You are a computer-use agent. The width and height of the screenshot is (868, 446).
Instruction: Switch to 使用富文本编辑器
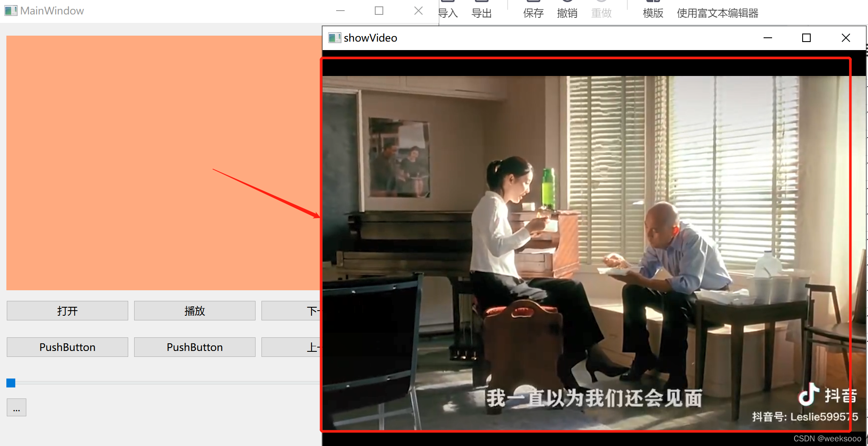tap(717, 13)
